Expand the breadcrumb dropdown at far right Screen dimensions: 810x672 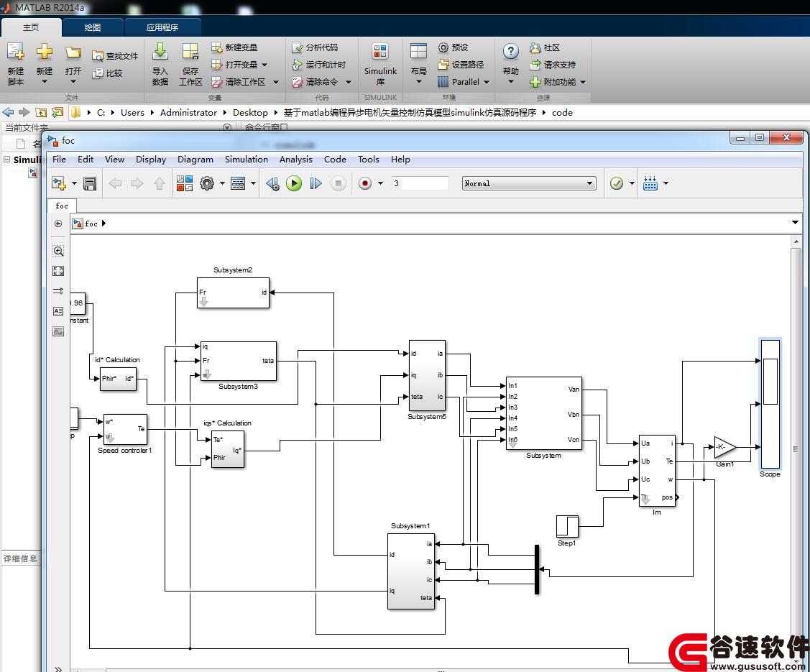(795, 223)
